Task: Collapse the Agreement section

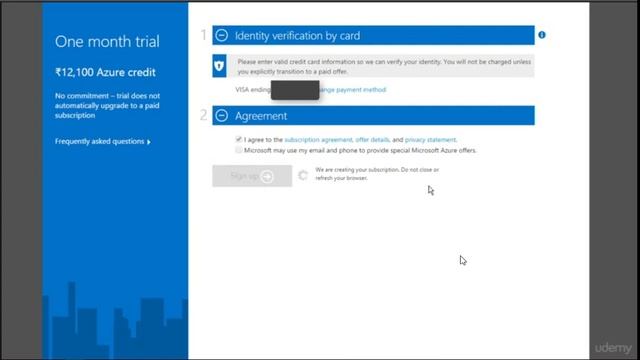Action: [222, 116]
